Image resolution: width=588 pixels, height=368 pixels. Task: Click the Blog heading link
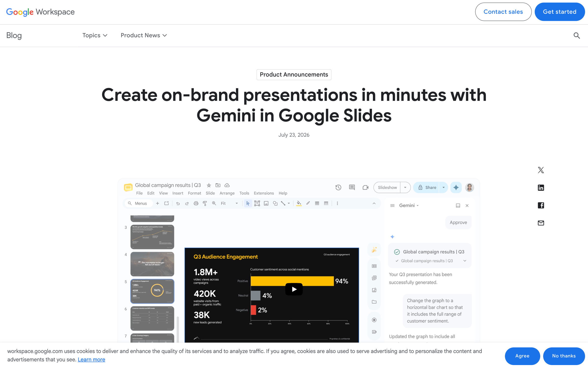click(x=14, y=36)
